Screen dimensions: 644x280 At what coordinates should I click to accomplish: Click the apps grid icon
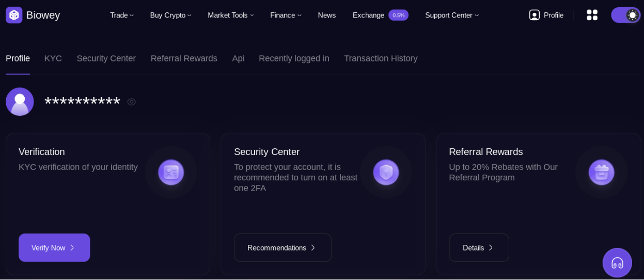(592, 15)
